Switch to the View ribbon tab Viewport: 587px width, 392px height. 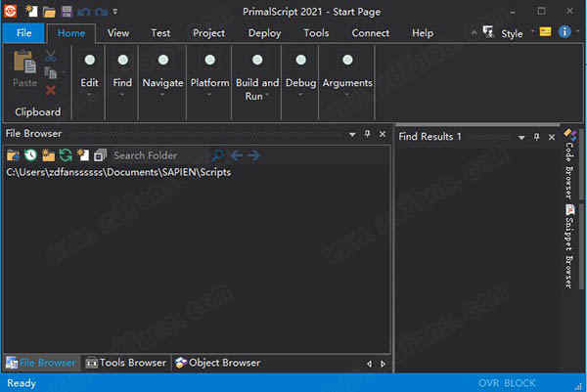point(118,33)
